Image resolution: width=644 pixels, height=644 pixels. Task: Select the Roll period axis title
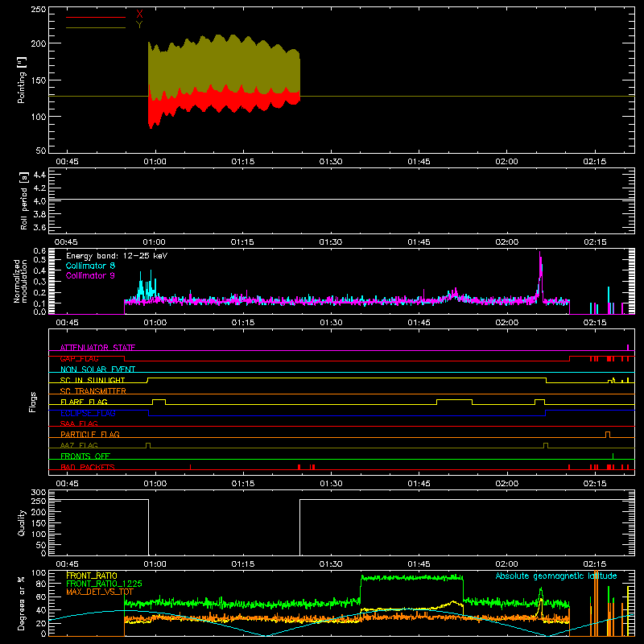[x=23, y=200]
